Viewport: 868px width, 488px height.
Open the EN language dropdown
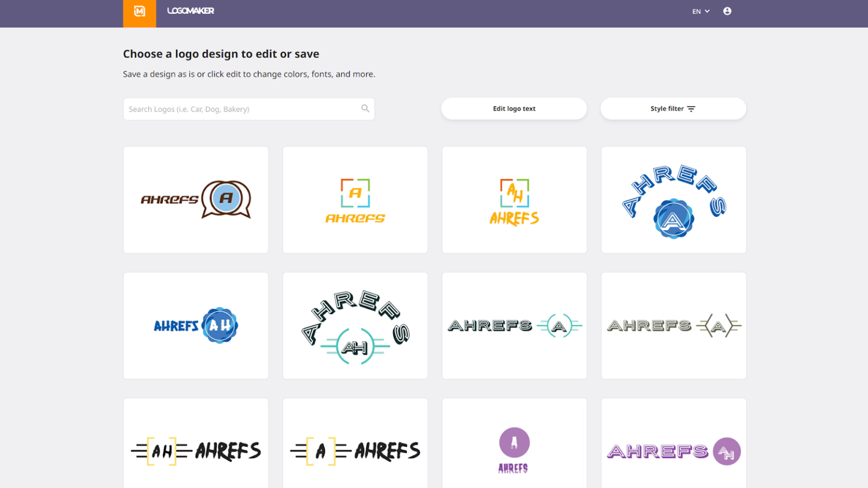(700, 11)
